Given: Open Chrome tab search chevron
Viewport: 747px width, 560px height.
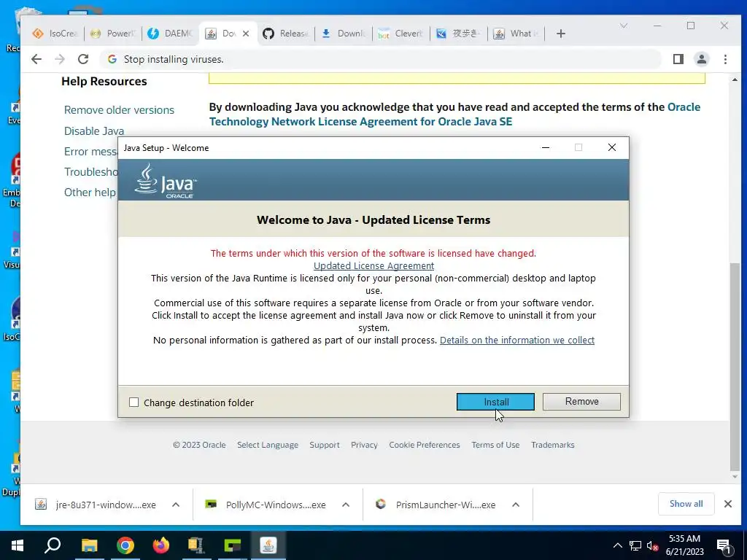Looking at the screenshot, I should coord(623,26).
